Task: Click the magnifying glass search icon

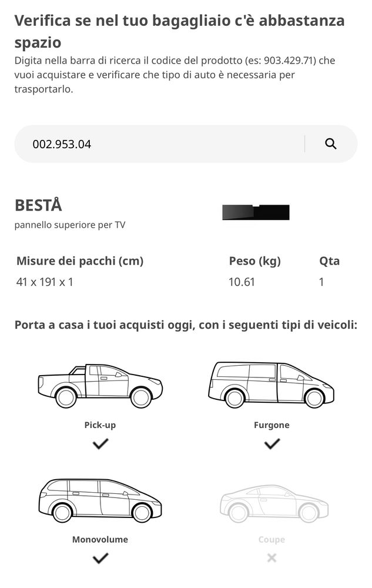Action: coord(331,144)
